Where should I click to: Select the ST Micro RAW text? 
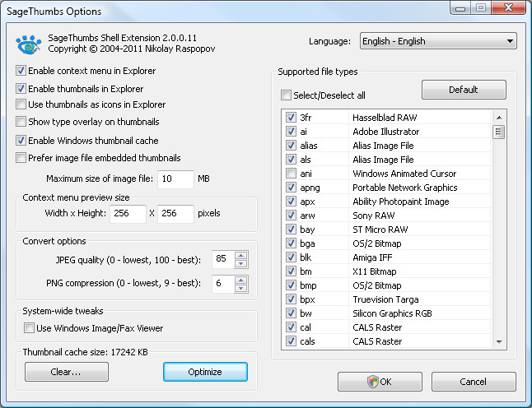click(x=380, y=229)
